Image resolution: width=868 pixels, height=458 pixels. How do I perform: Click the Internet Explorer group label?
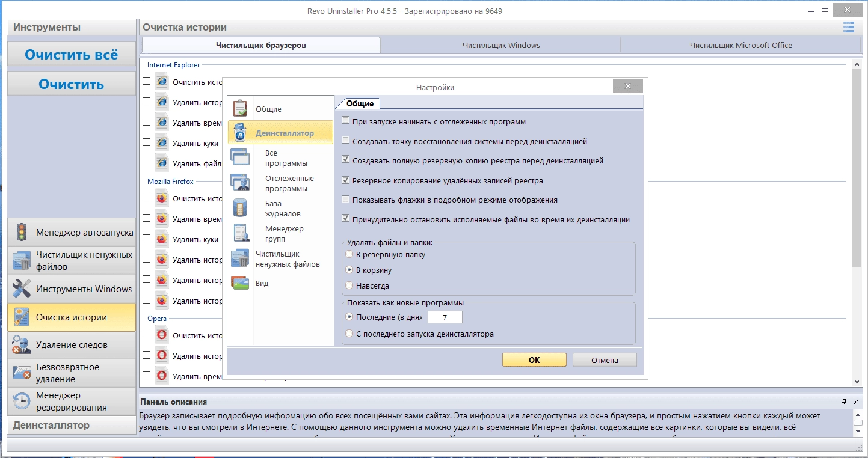click(174, 64)
